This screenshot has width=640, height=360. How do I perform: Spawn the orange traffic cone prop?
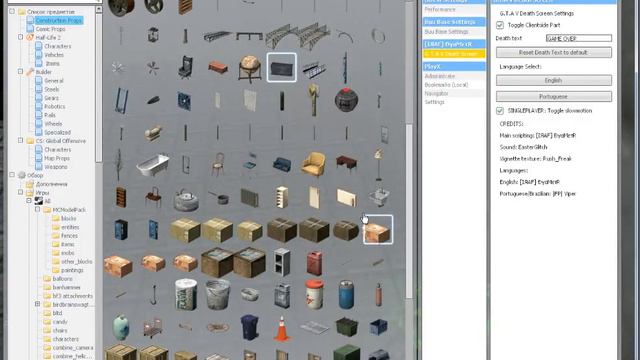click(282, 328)
